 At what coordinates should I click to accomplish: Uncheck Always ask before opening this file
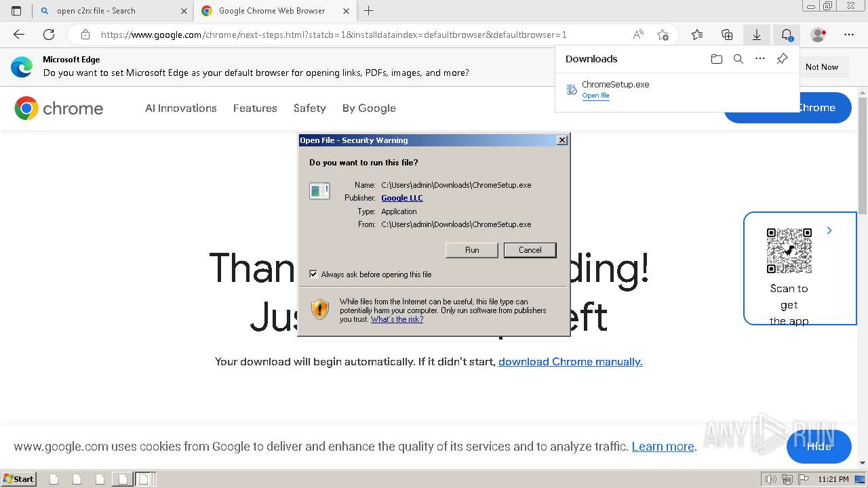coord(313,274)
